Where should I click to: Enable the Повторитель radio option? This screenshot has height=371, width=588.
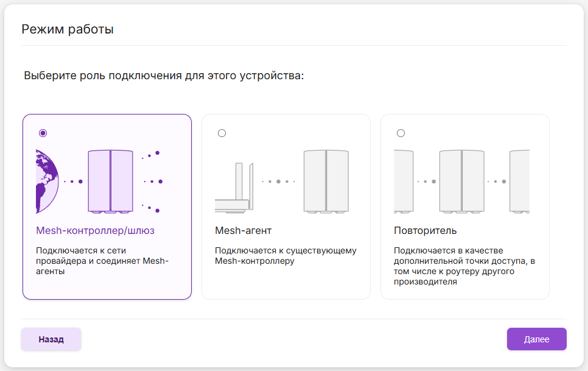click(x=401, y=133)
